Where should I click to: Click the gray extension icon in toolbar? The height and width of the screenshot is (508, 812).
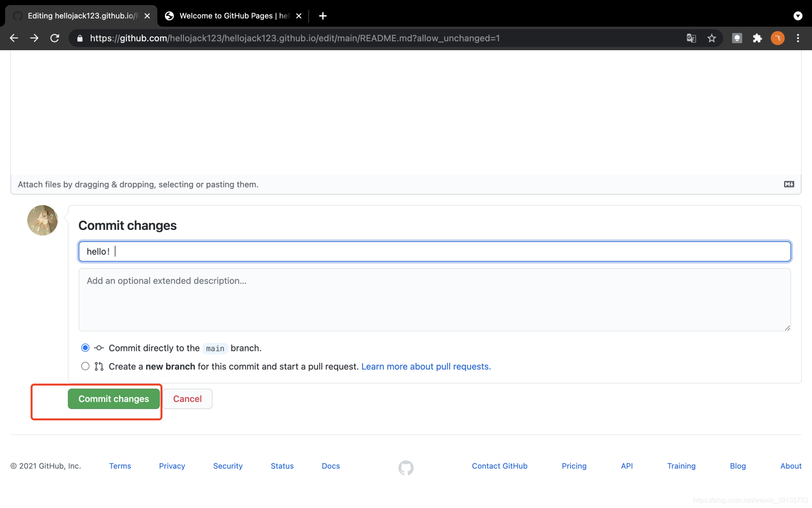tap(737, 38)
